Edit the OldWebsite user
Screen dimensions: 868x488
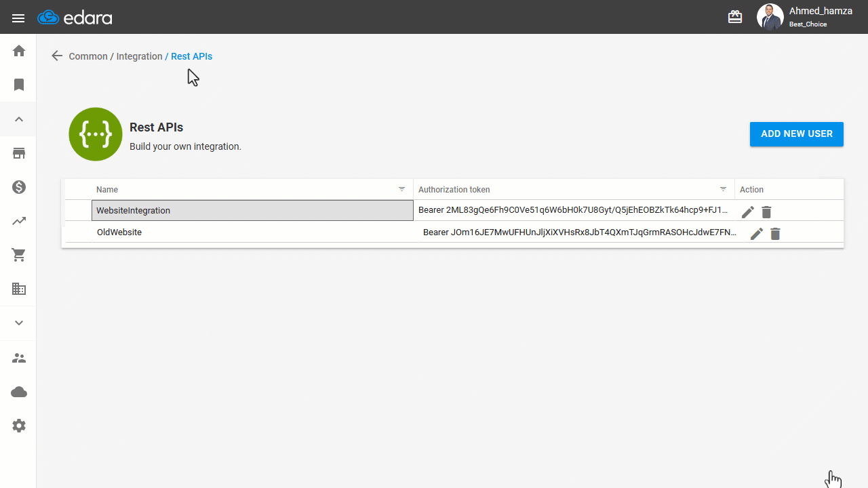click(757, 234)
